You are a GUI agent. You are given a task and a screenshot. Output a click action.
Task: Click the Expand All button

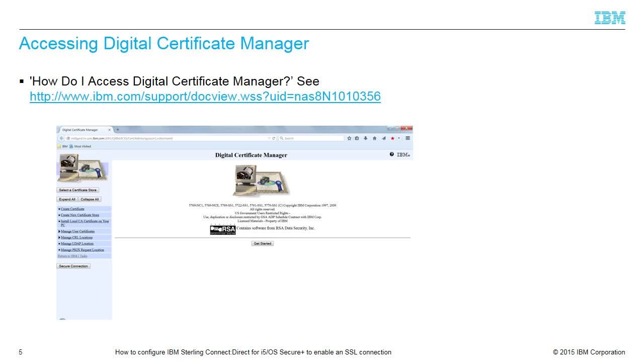click(x=67, y=199)
